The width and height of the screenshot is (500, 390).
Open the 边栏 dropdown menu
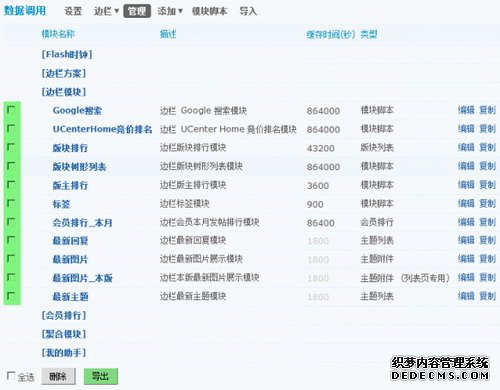tap(106, 11)
